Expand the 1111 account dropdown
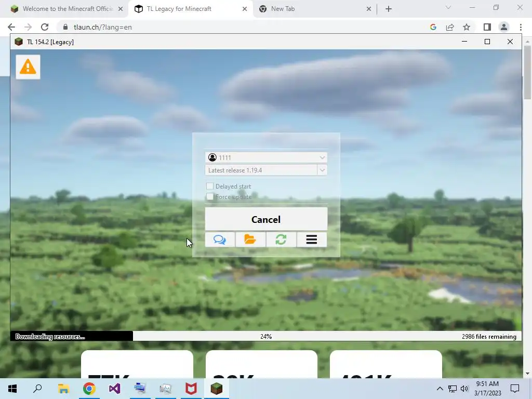532x399 pixels. coord(322,157)
